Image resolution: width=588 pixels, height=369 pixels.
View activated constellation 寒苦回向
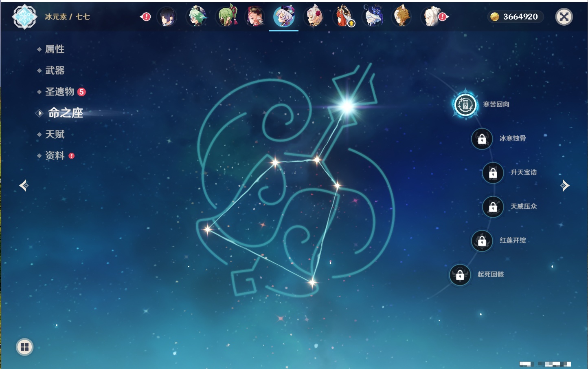tap(465, 105)
